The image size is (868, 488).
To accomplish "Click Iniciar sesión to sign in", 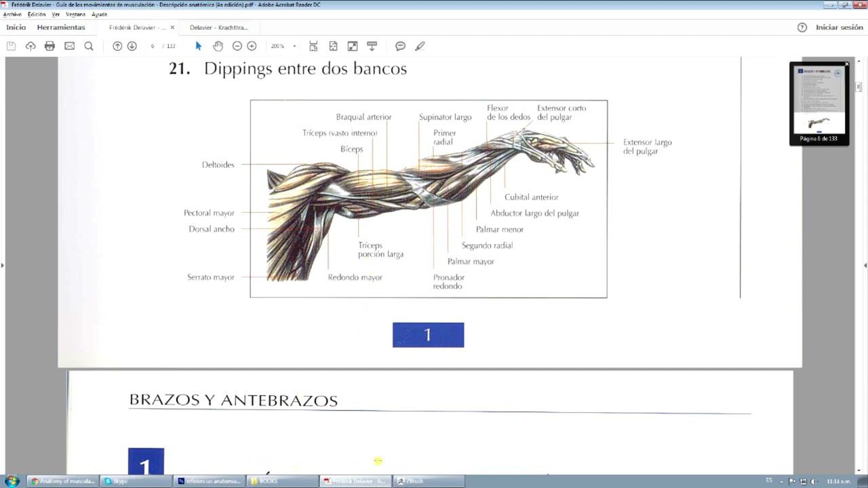I will click(840, 28).
